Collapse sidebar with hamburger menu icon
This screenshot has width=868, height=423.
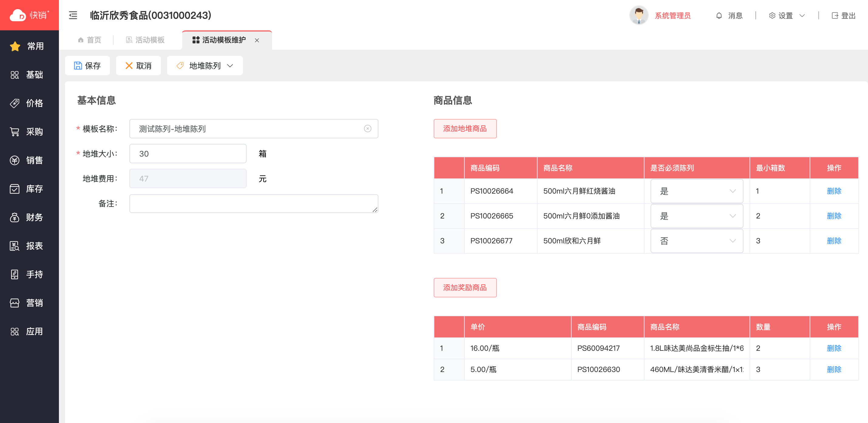click(x=73, y=15)
